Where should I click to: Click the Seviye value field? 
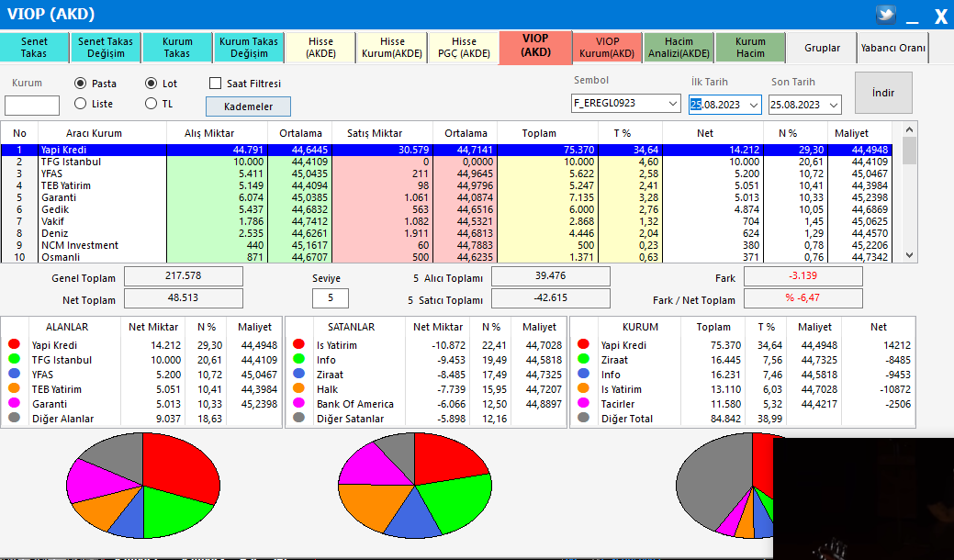click(331, 298)
